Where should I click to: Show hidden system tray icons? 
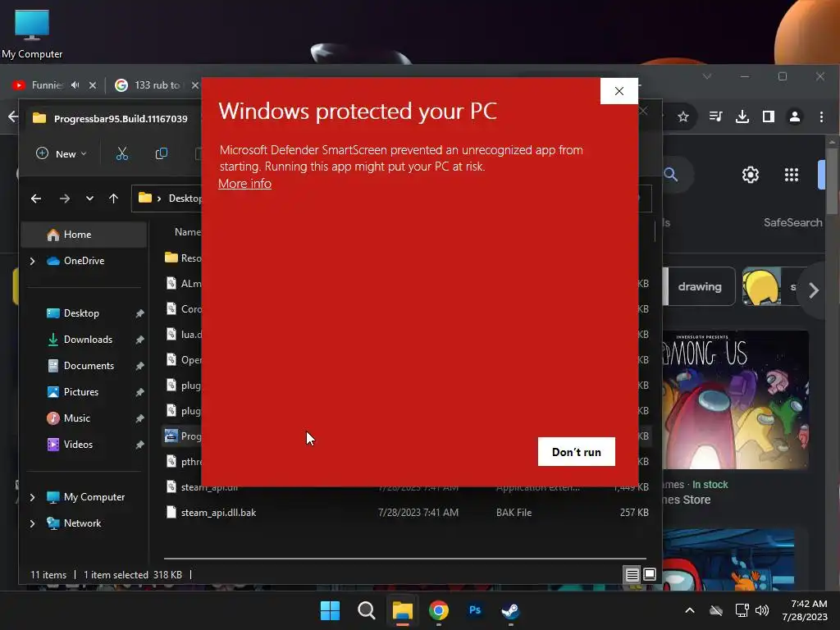690,610
